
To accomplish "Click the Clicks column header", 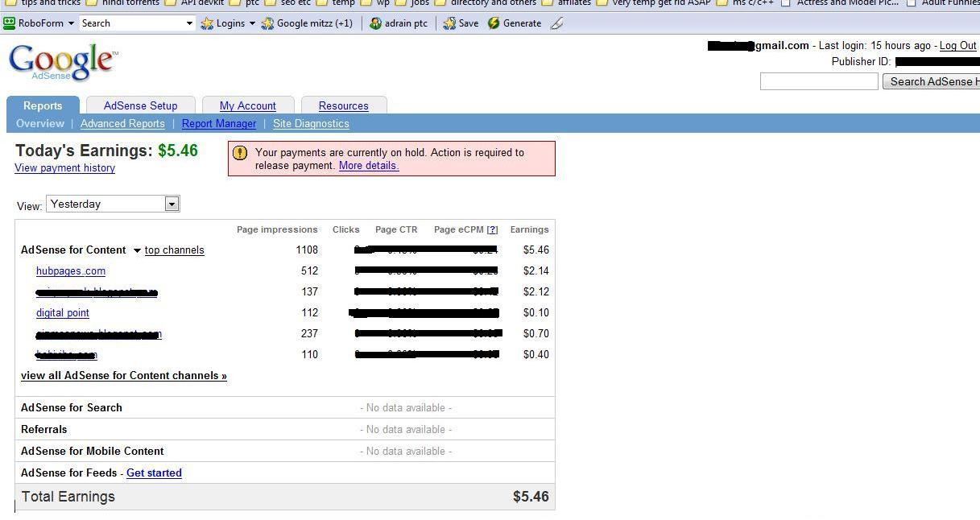I will 346,229.
